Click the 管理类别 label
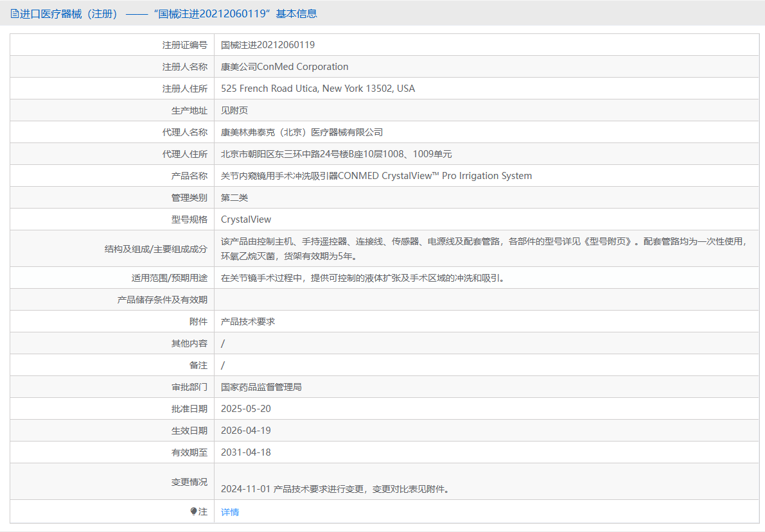This screenshot has height=532, width=765. 189,198
